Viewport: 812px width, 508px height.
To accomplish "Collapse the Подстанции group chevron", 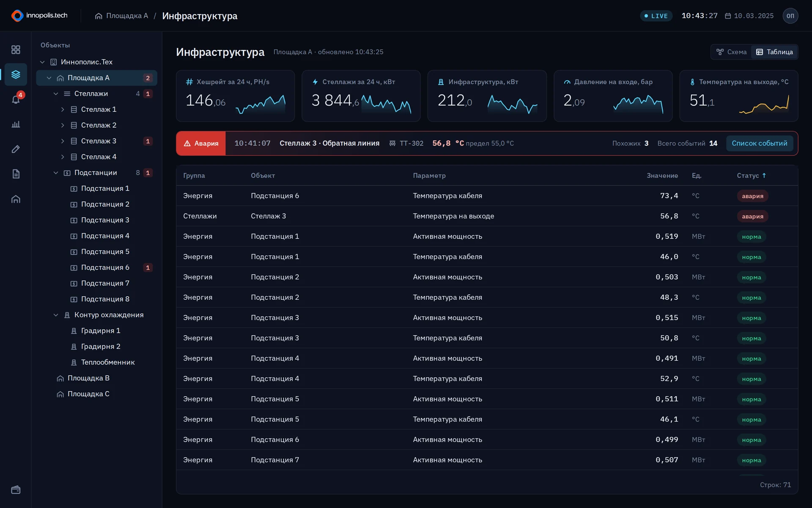I will [56, 173].
